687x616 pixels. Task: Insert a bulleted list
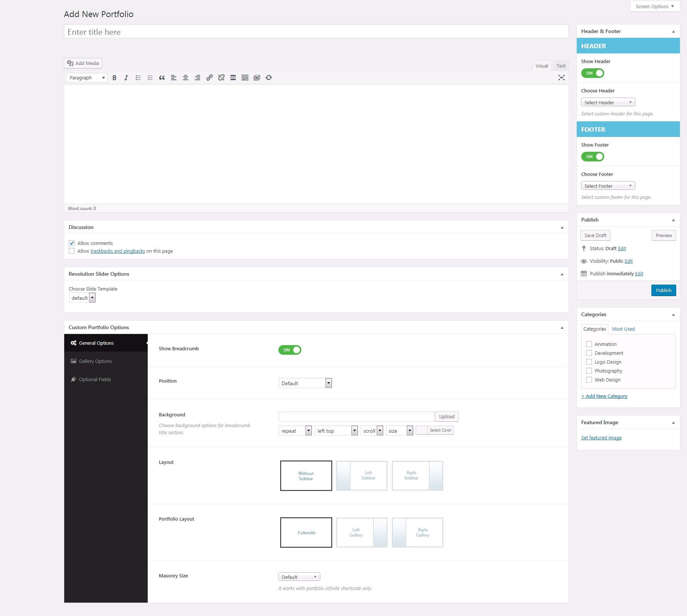click(138, 78)
